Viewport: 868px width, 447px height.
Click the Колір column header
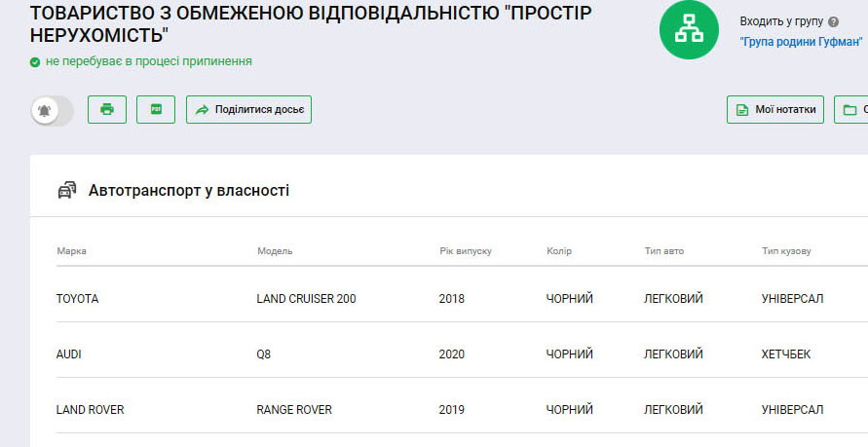559,251
